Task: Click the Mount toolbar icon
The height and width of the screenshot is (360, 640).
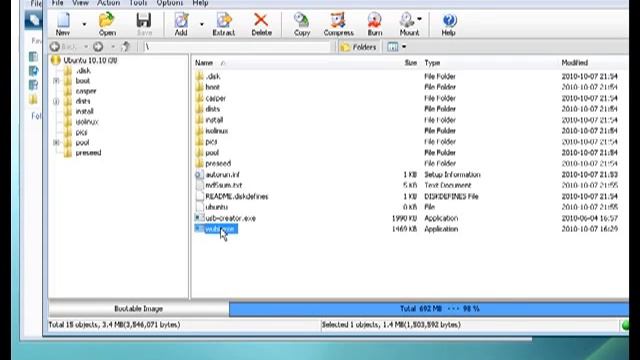Action: click(x=408, y=24)
